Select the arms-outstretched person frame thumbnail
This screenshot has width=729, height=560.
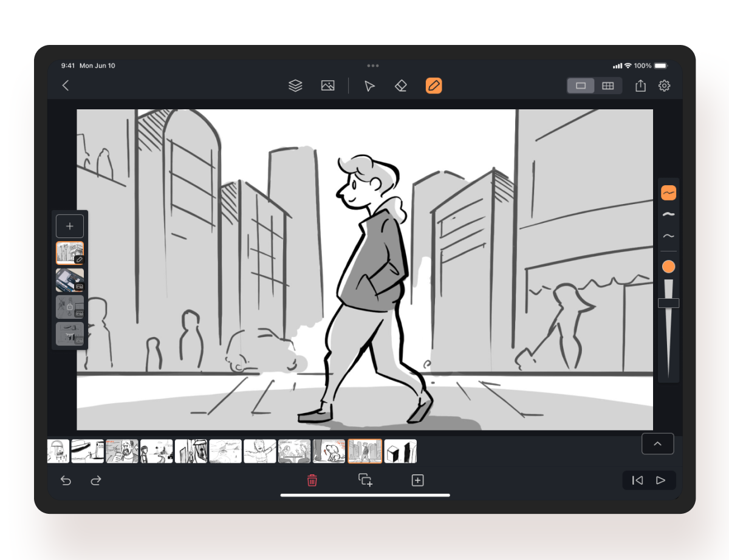260,451
